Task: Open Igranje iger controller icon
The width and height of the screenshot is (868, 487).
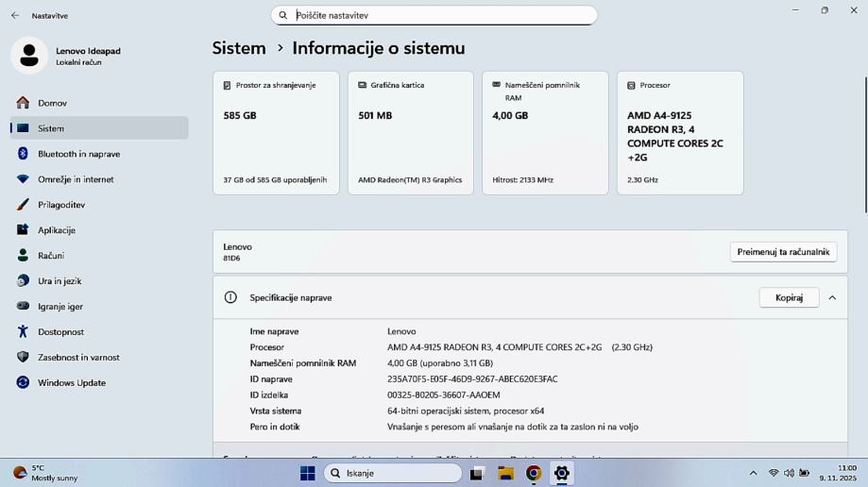Action: (23, 306)
